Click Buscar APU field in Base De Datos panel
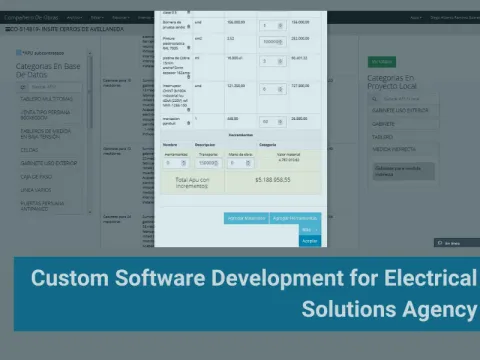This screenshot has width=480, height=360. [x=54, y=87]
